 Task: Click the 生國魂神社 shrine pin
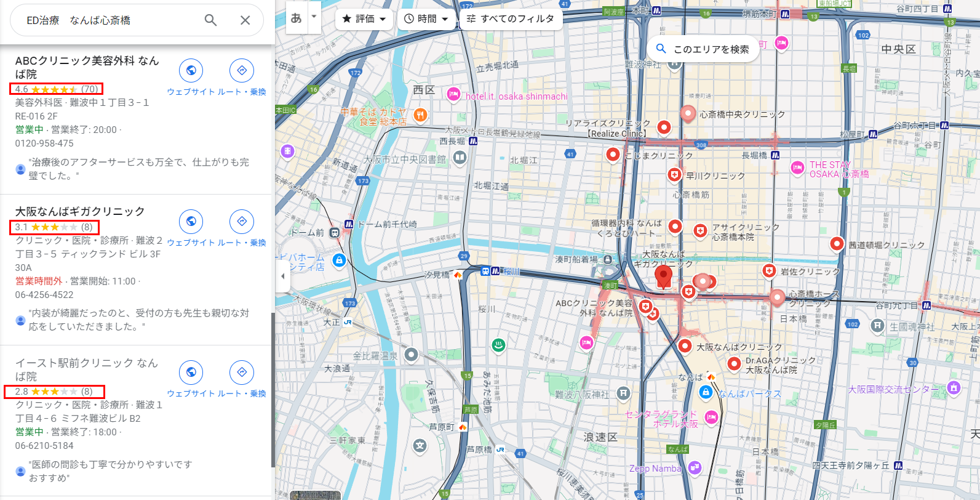[x=877, y=325]
